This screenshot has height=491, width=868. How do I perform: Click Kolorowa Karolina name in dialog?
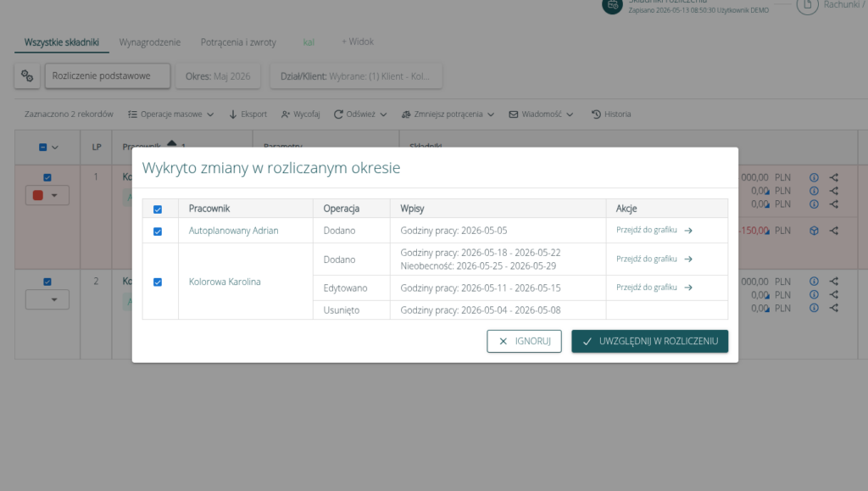pos(224,282)
